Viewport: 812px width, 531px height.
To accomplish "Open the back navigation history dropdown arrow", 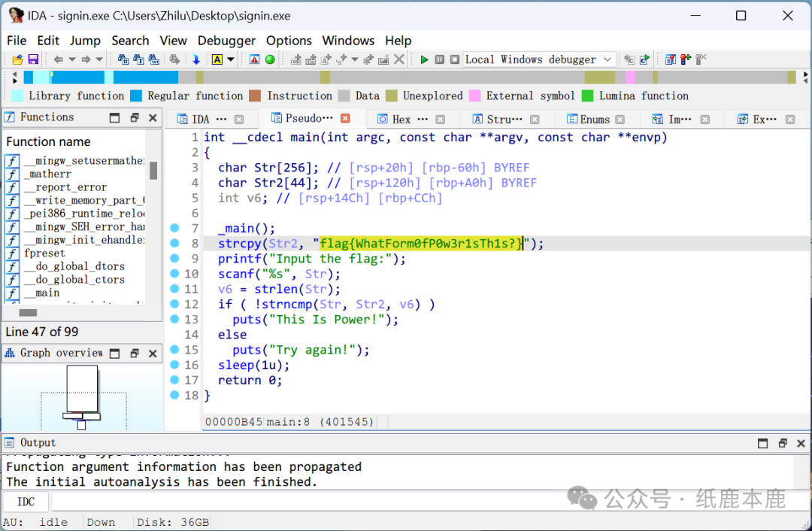I will click(x=72, y=59).
